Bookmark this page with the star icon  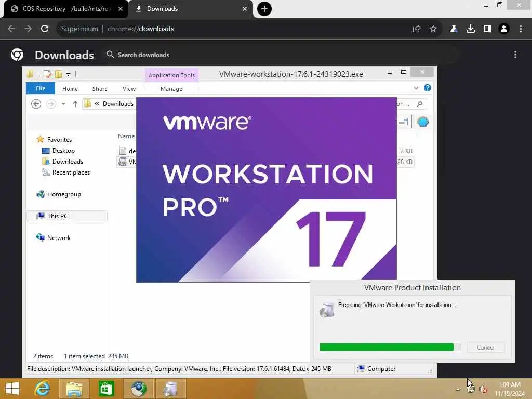(x=433, y=29)
